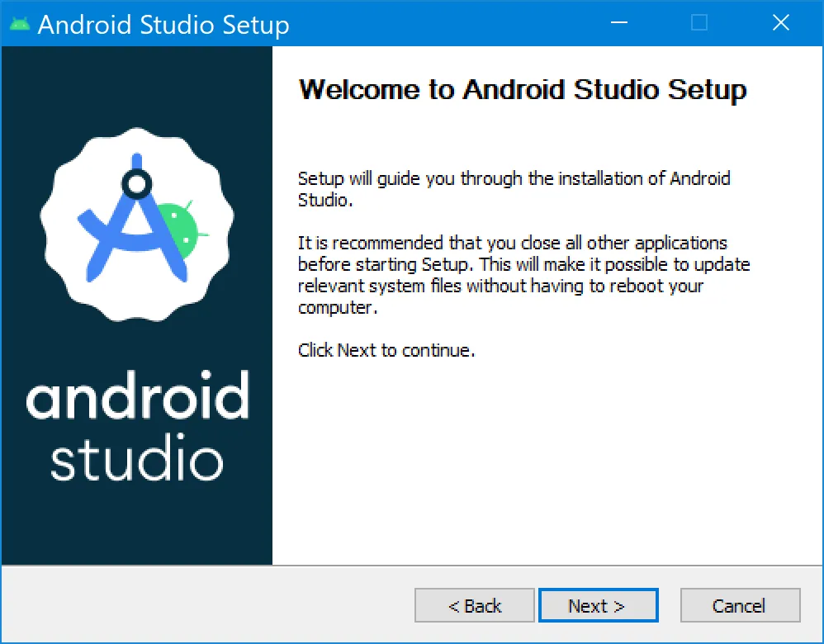Image resolution: width=824 pixels, height=644 pixels.
Task: Cancel the Android Studio setup
Action: point(740,605)
